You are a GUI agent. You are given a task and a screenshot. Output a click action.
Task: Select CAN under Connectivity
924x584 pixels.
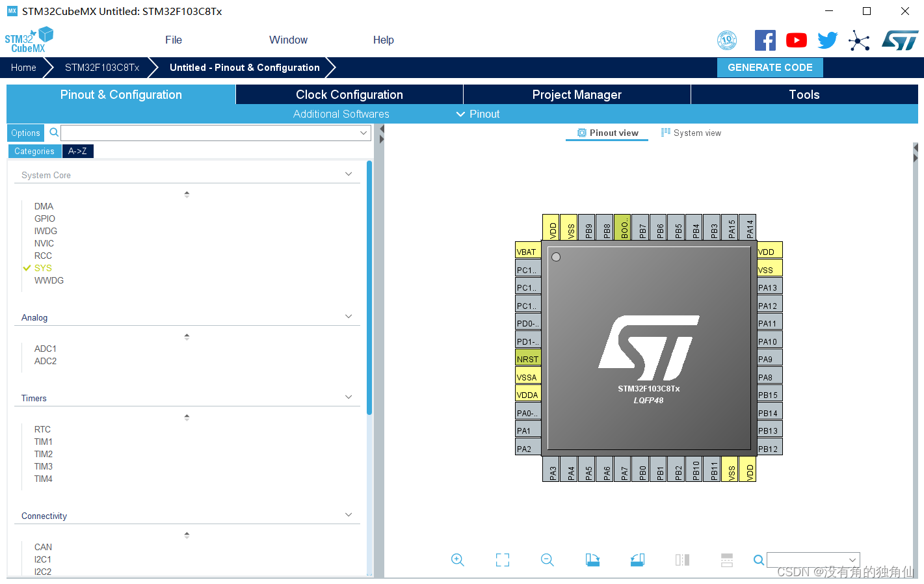43,547
